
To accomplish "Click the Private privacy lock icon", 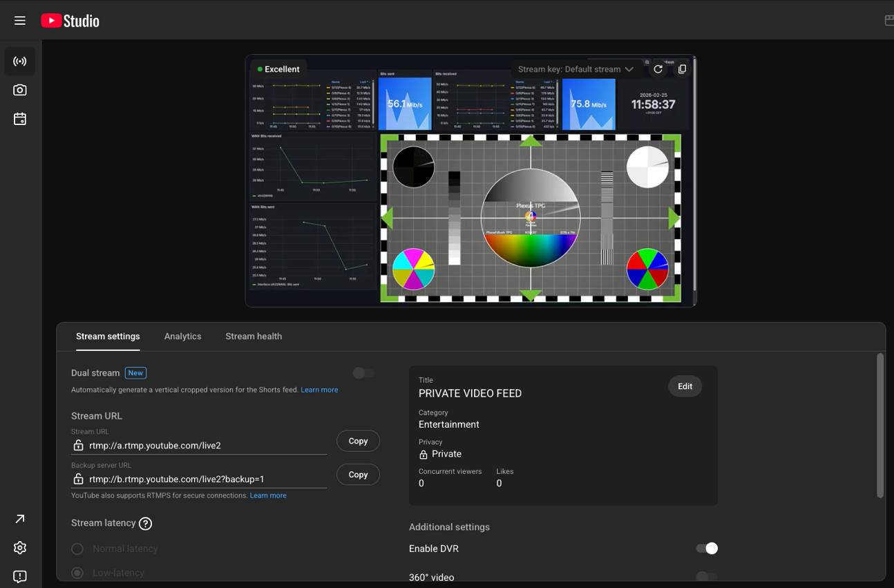I will pos(424,455).
